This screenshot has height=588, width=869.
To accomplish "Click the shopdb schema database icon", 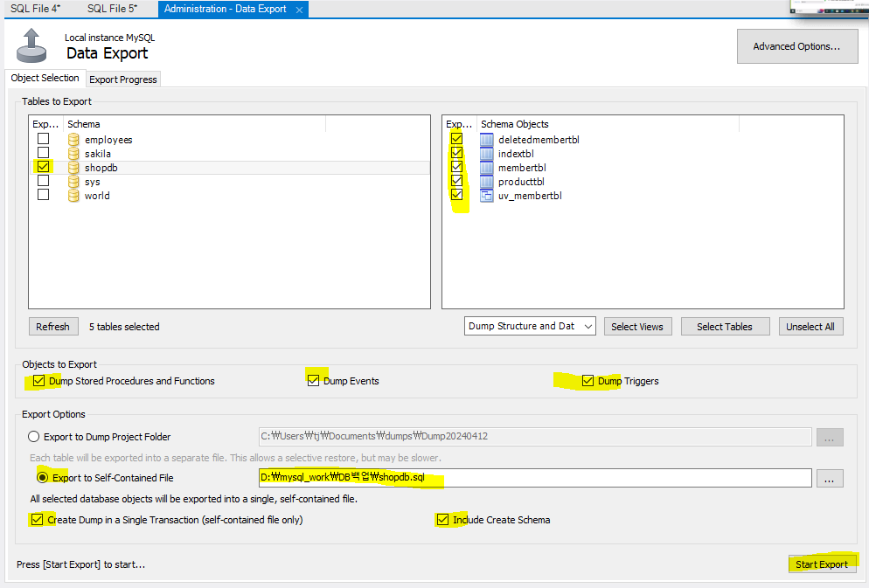I will click(x=73, y=167).
